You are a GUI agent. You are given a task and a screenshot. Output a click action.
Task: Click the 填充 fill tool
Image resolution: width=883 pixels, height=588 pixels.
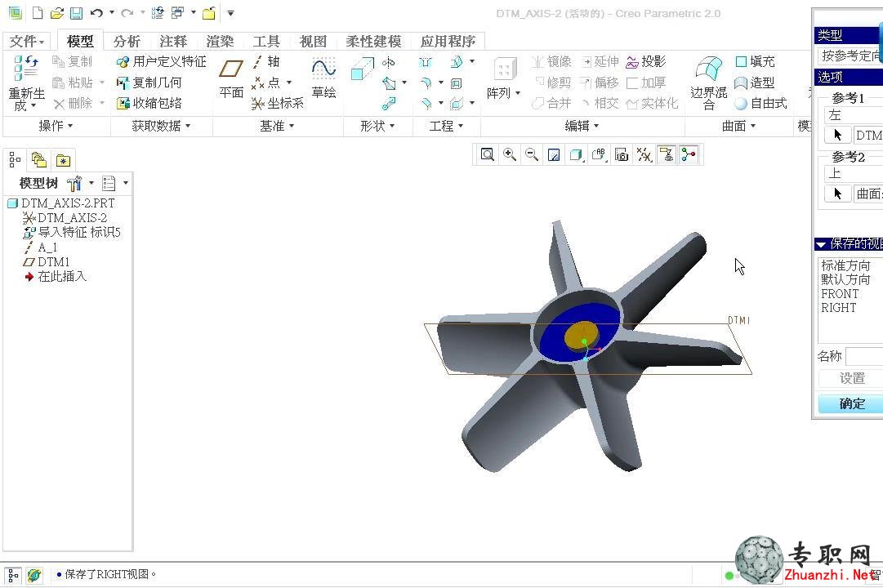pos(756,61)
